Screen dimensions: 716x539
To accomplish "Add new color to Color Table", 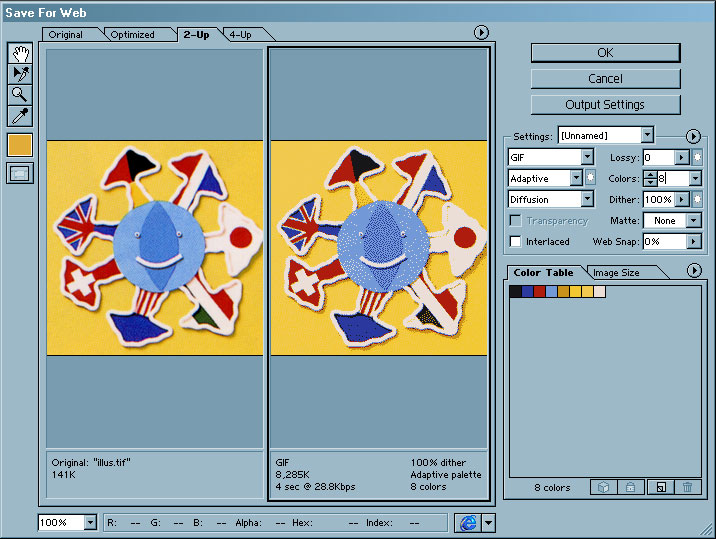I will 661,487.
